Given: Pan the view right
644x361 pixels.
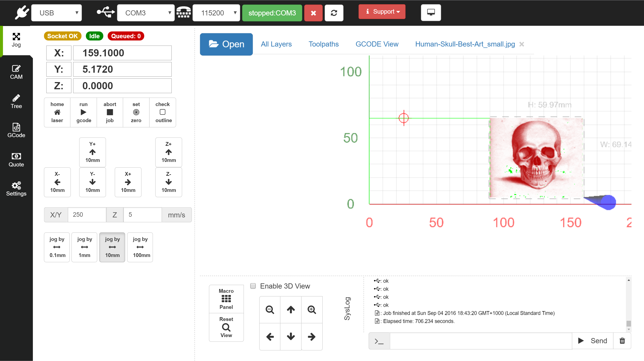Looking at the screenshot, I should 312,336.
